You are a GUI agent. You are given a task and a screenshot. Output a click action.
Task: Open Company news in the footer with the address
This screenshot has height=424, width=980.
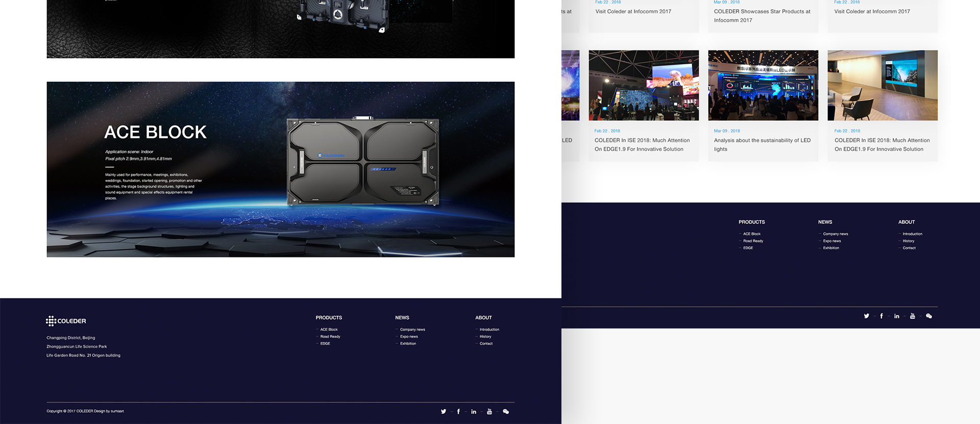coord(412,329)
